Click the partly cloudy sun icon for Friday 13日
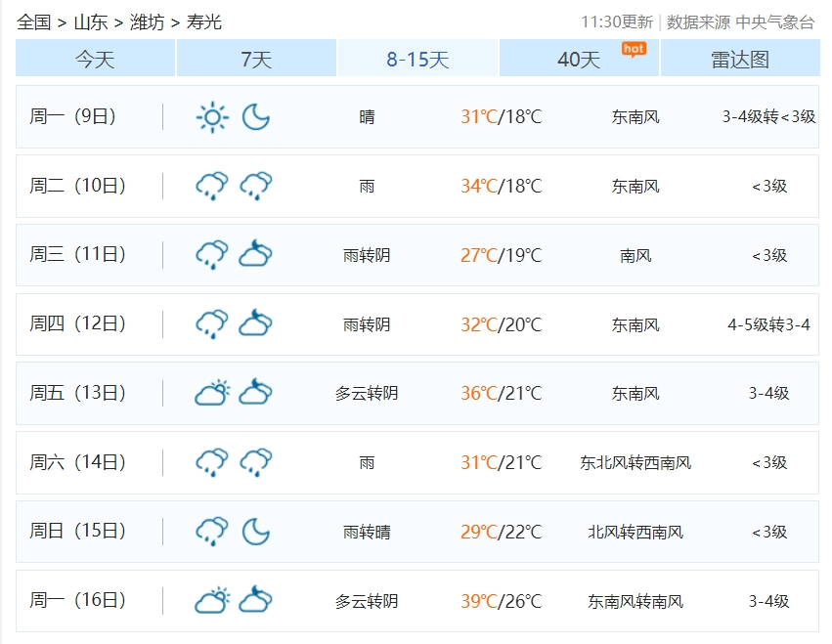This screenshot has height=644, width=832. pos(211,393)
